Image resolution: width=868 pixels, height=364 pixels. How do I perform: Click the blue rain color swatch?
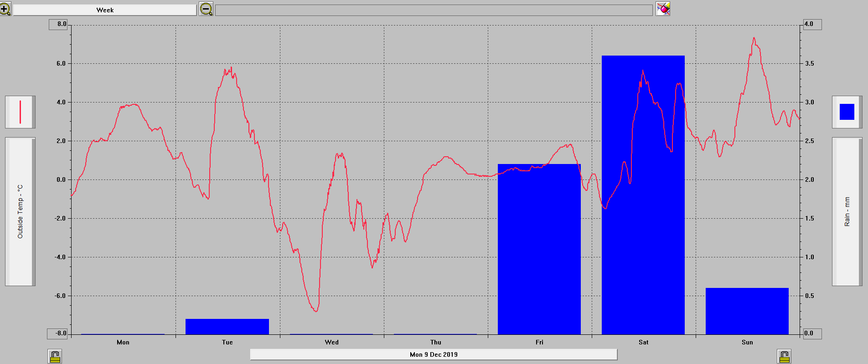click(847, 112)
